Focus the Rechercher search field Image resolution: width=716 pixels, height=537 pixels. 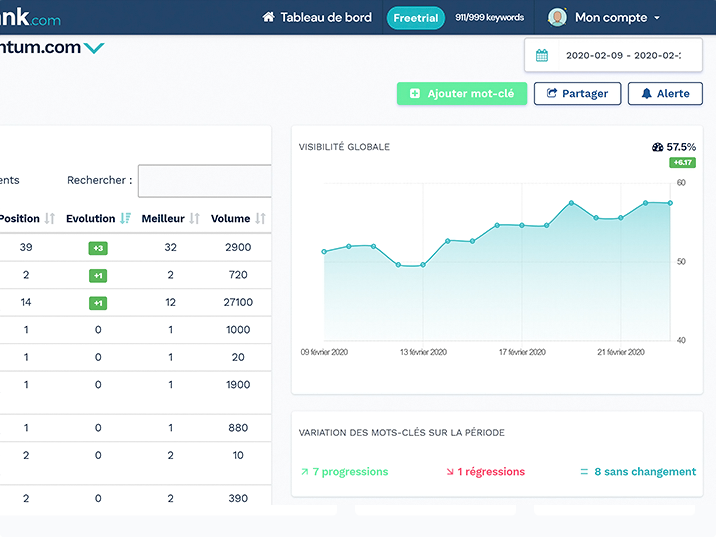(x=205, y=181)
